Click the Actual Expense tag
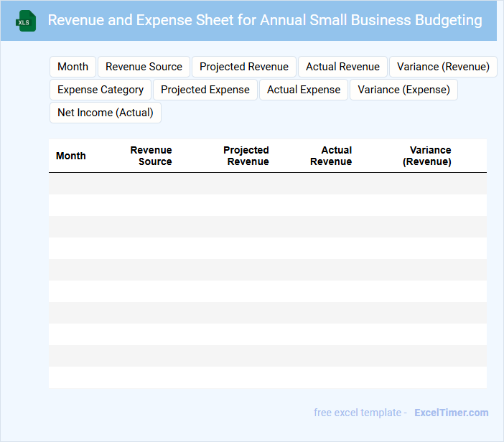This screenshot has width=504, height=442. pyautogui.click(x=304, y=90)
